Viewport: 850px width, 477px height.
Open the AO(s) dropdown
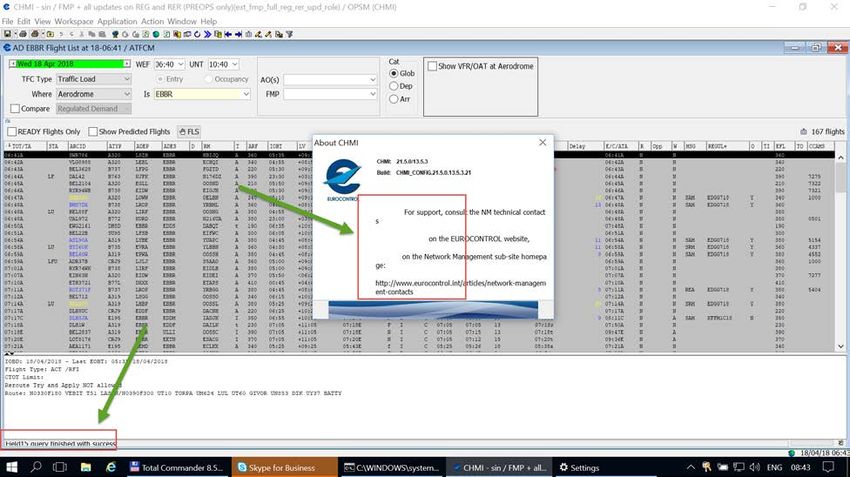click(373, 80)
